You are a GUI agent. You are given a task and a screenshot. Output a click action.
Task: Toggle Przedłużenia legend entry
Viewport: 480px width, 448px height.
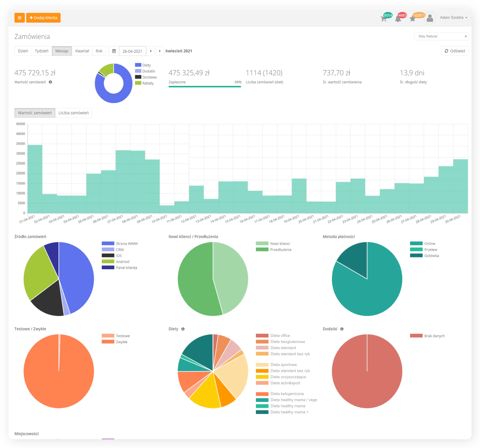[274, 249]
